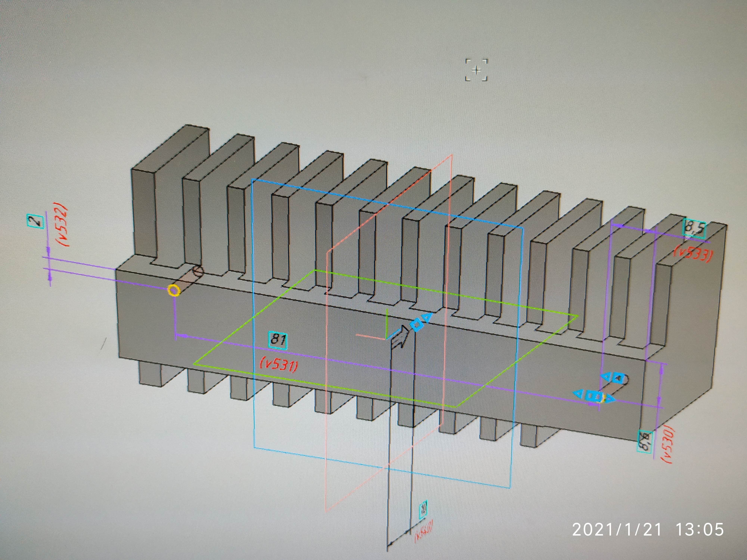Click the focus crosshair bracket marker

(477, 70)
